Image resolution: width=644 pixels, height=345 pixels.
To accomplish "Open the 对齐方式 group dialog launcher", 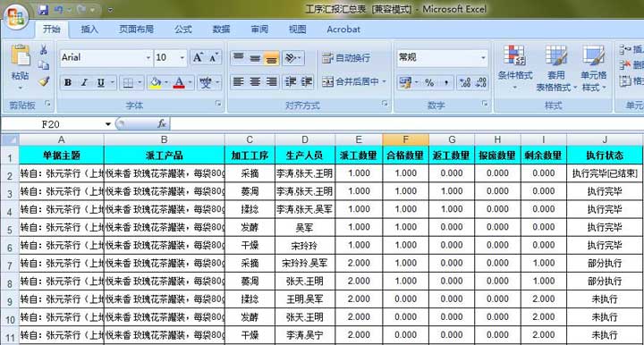I will (x=385, y=105).
